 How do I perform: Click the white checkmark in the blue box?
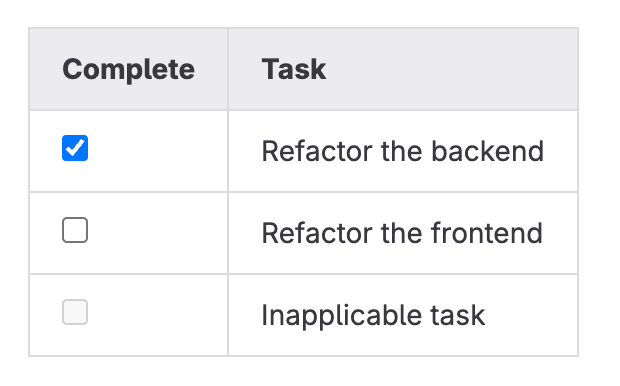(x=75, y=148)
